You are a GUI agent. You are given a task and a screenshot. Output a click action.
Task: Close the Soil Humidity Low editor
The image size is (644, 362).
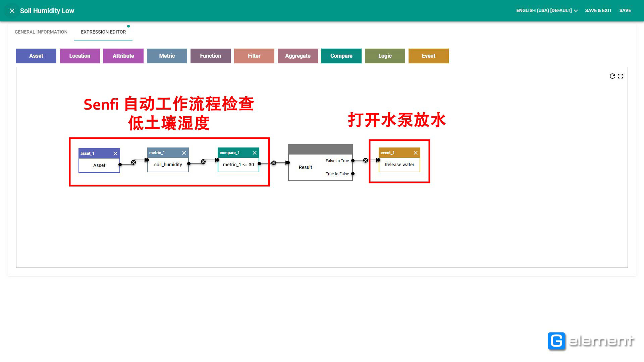[x=12, y=11]
